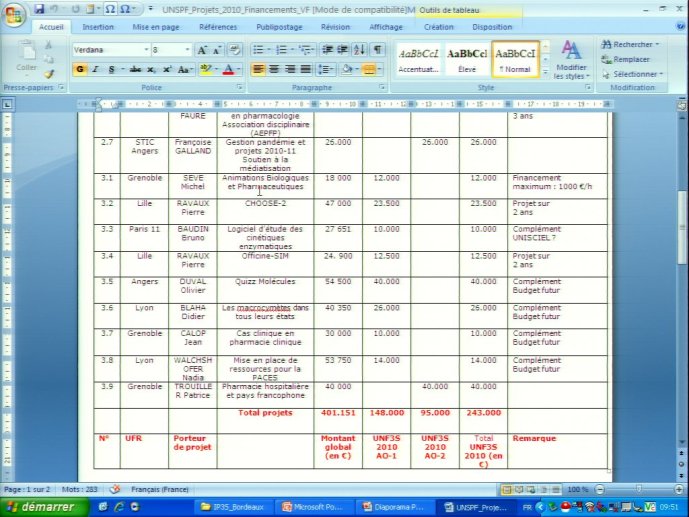Click the zoom slider in status bar
The image size is (689, 517).
click(639, 489)
